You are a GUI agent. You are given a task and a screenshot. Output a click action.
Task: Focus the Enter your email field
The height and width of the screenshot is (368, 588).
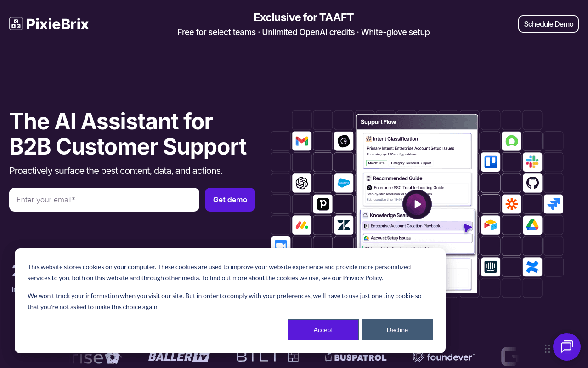pyautogui.click(x=104, y=200)
